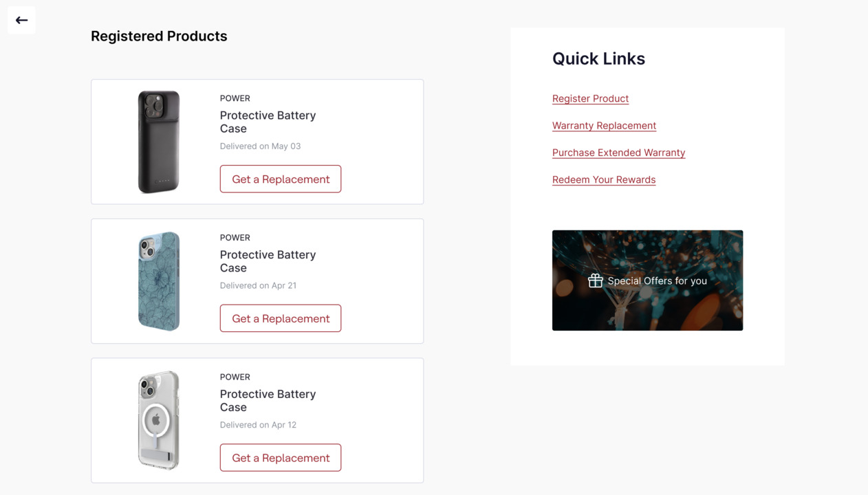Open the clear MagSafe case image
The width and height of the screenshot is (868, 495).
(159, 420)
